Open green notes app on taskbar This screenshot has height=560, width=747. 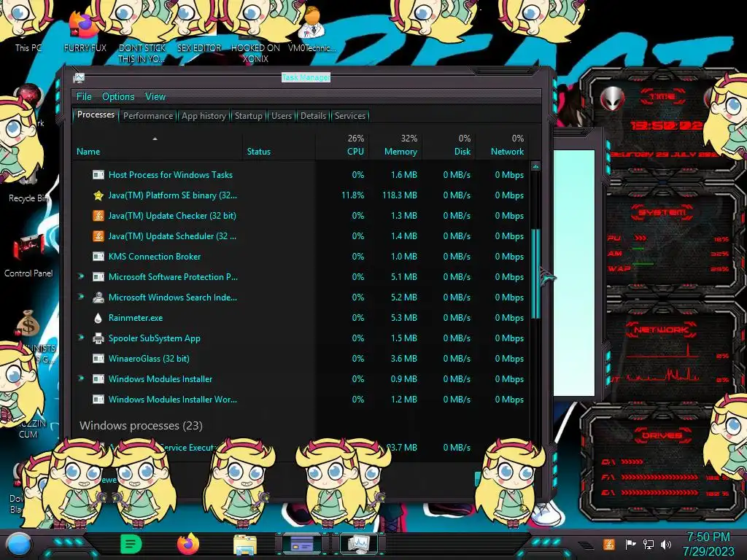[131, 544]
